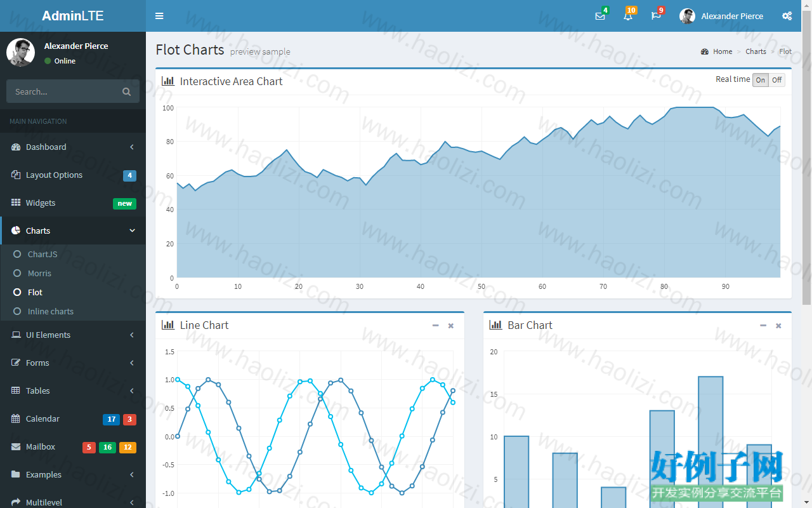Toggle the sidebar hamburger menu icon
The height and width of the screenshot is (508, 812).
(x=159, y=16)
